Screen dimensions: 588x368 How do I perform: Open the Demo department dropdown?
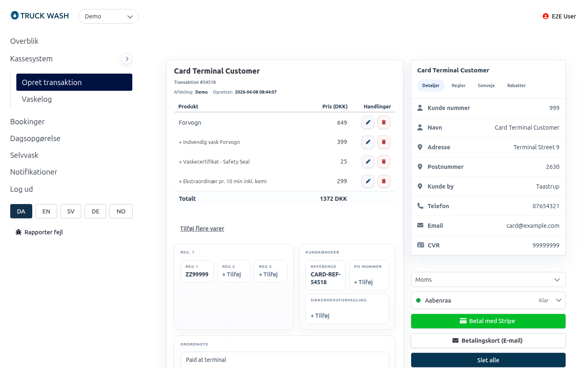coord(109,16)
